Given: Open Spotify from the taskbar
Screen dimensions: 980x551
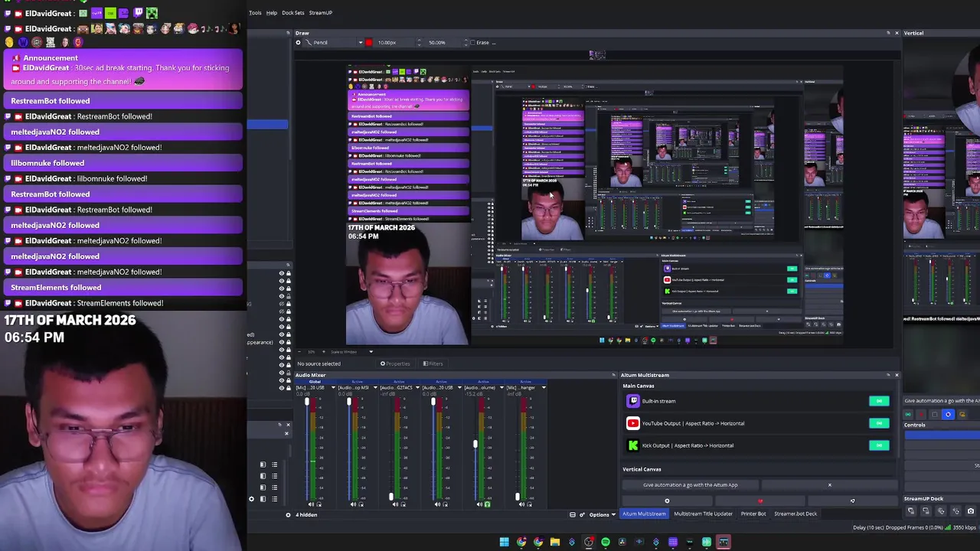Looking at the screenshot, I should pos(606,542).
